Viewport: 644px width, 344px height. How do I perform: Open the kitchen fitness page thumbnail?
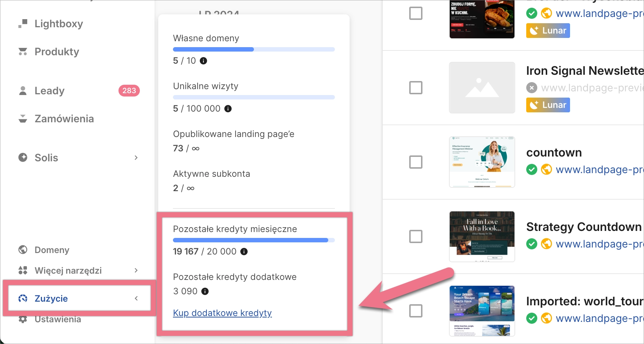tap(482, 19)
